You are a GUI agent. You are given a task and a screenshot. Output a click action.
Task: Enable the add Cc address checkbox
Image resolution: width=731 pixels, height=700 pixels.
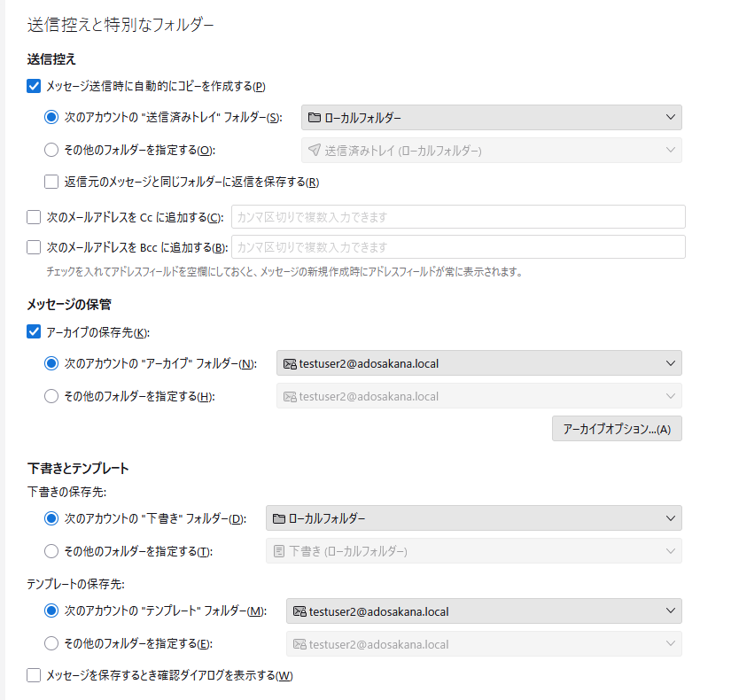(35, 216)
